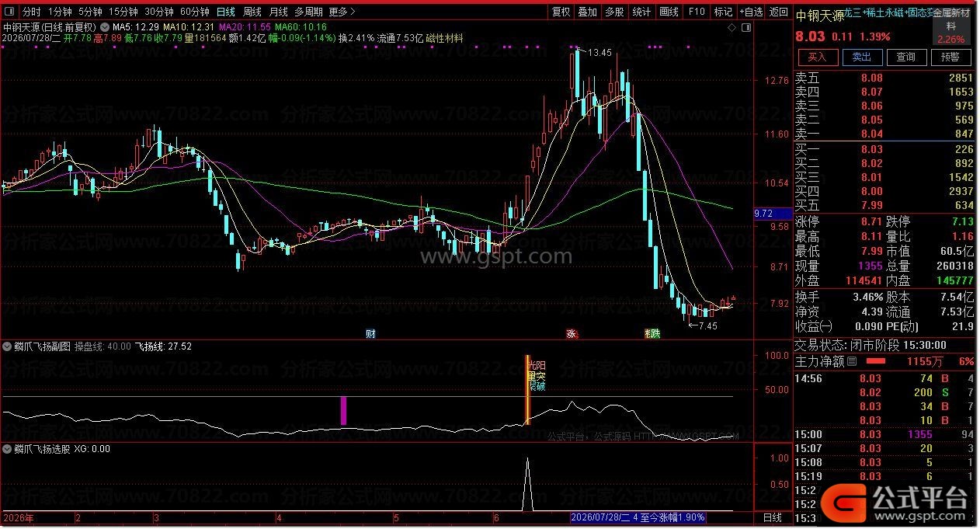Click the XG: 0.00 value label

tap(92, 449)
